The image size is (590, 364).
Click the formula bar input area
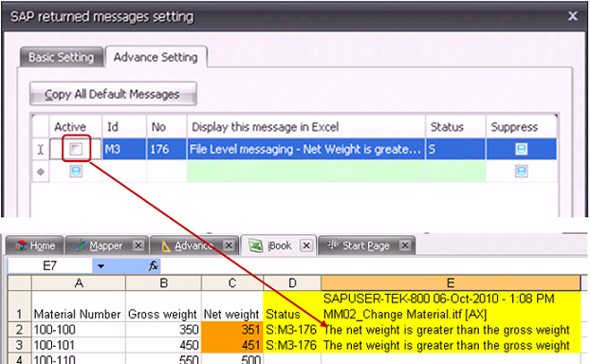(373, 266)
